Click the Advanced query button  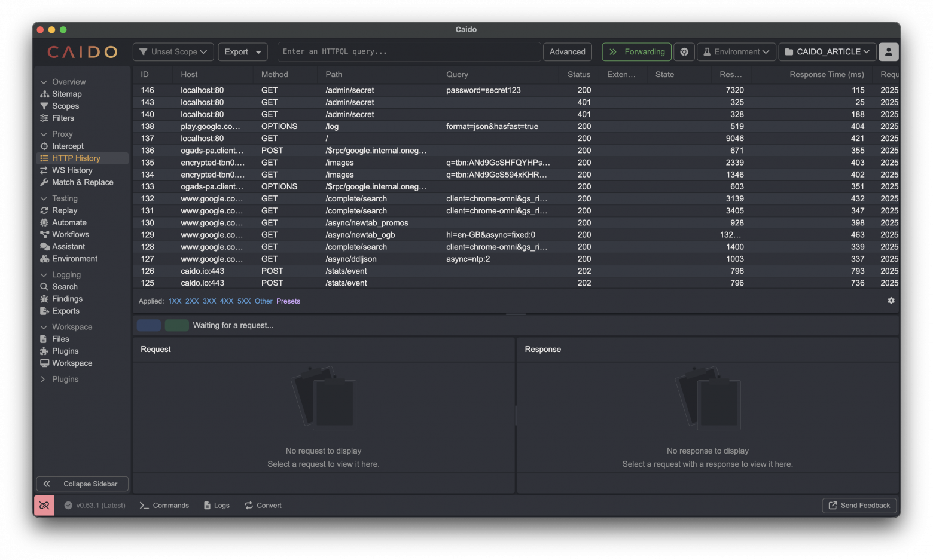point(567,52)
